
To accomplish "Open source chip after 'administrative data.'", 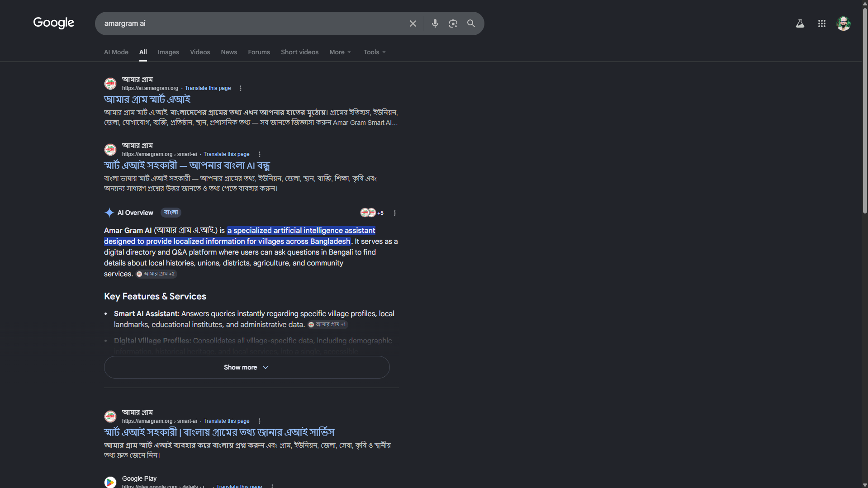I will pyautogui.click(x=328, y=325).
